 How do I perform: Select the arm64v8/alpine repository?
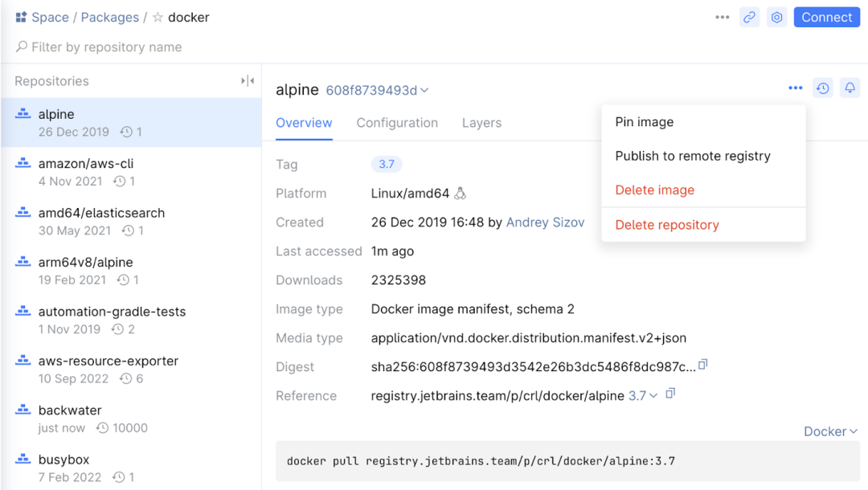click(131, 271)
